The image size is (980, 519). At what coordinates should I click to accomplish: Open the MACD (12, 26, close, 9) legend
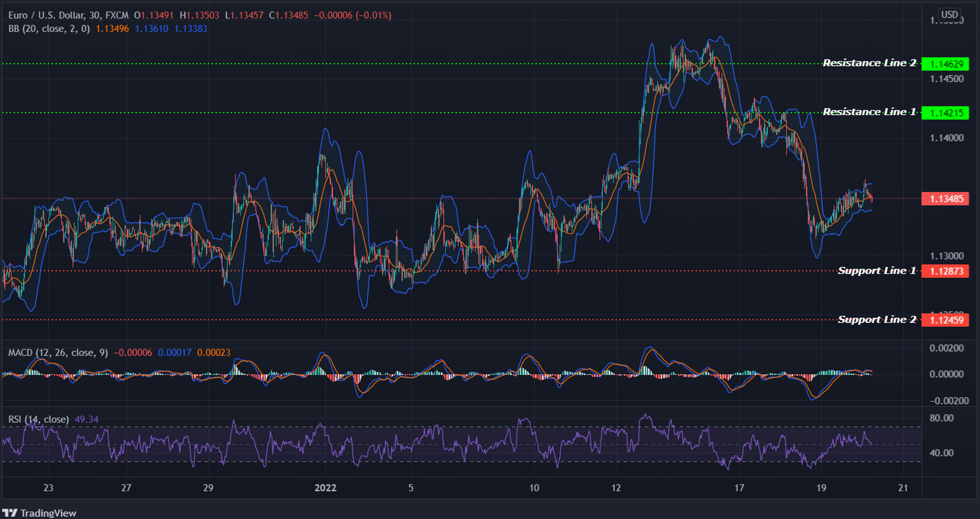57,352
